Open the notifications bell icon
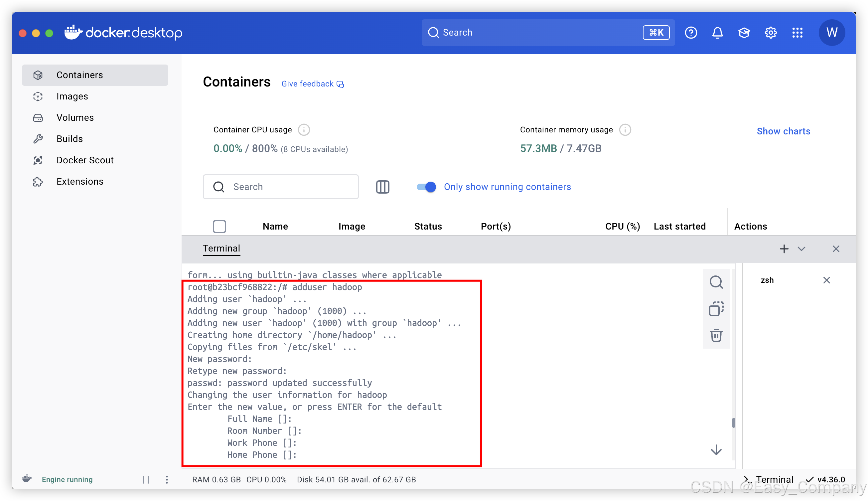The width and height of the screenshot is (868, 501). coord(717,33)
